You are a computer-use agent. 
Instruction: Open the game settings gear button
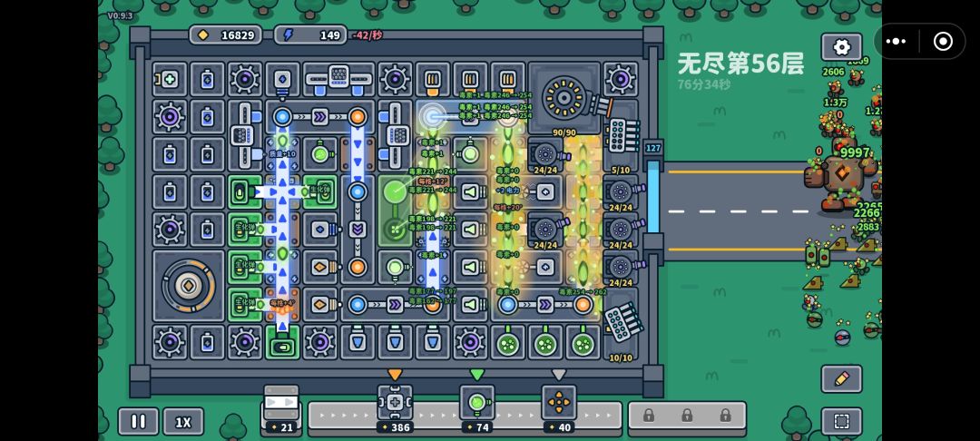pyautogui.click(x=841, y=47)
